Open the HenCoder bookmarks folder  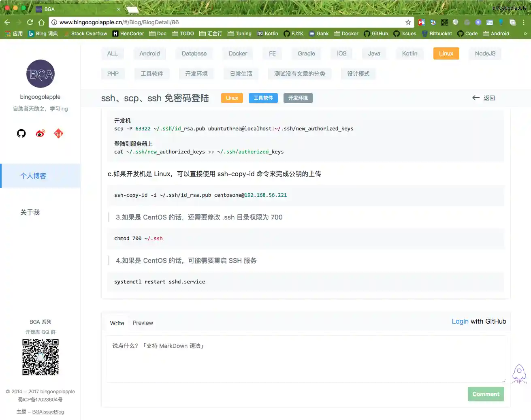pos(128,33)
